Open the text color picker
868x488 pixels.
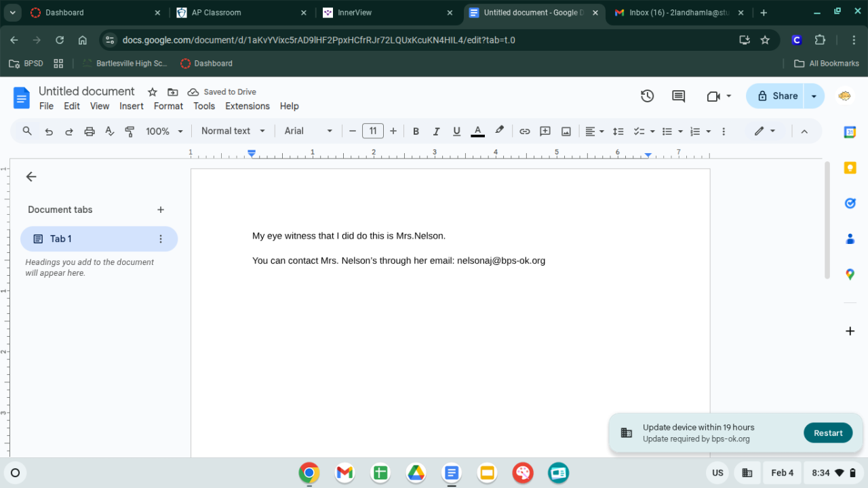coord(477,131)
